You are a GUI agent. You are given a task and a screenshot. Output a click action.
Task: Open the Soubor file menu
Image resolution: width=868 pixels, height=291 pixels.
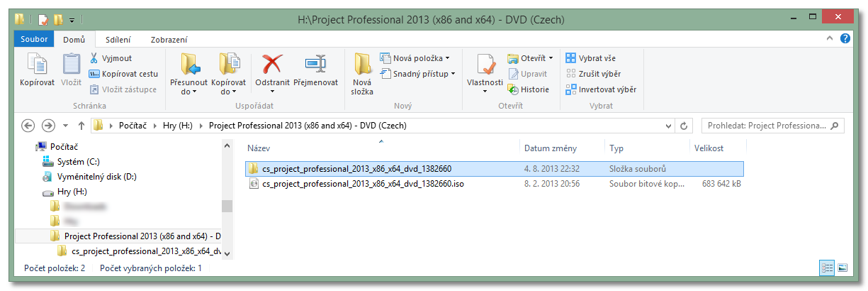(34, 40)
